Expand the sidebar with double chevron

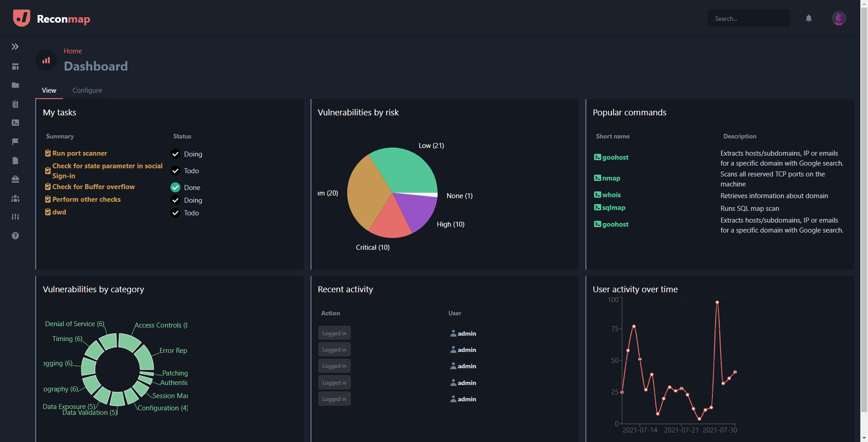coord(15,47)
